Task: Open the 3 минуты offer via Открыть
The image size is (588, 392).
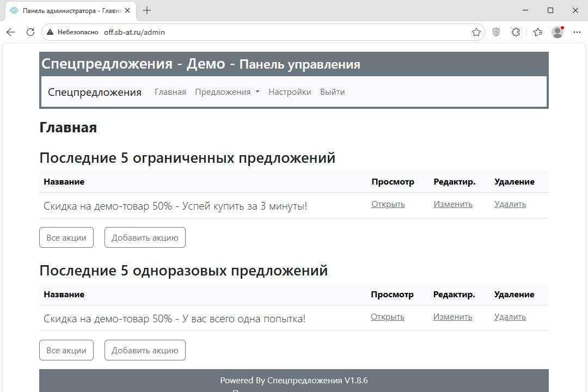Action: click(x=388, y=204)
